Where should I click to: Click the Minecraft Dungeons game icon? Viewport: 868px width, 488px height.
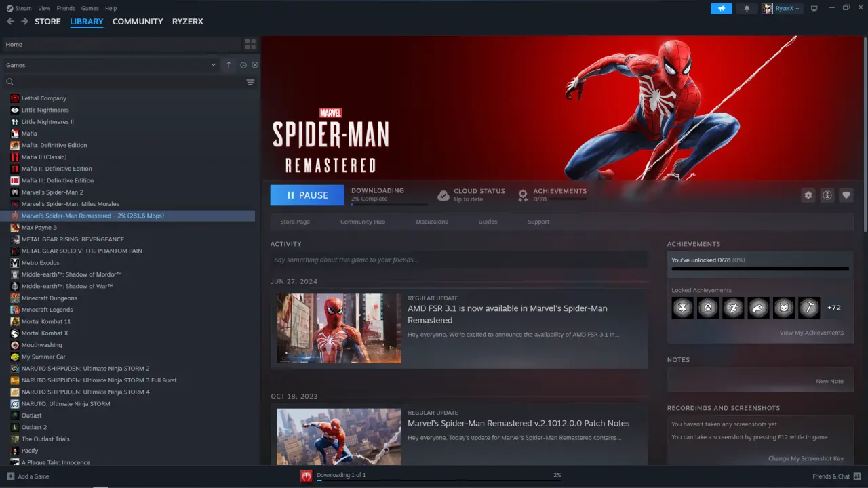pos(15,298)
